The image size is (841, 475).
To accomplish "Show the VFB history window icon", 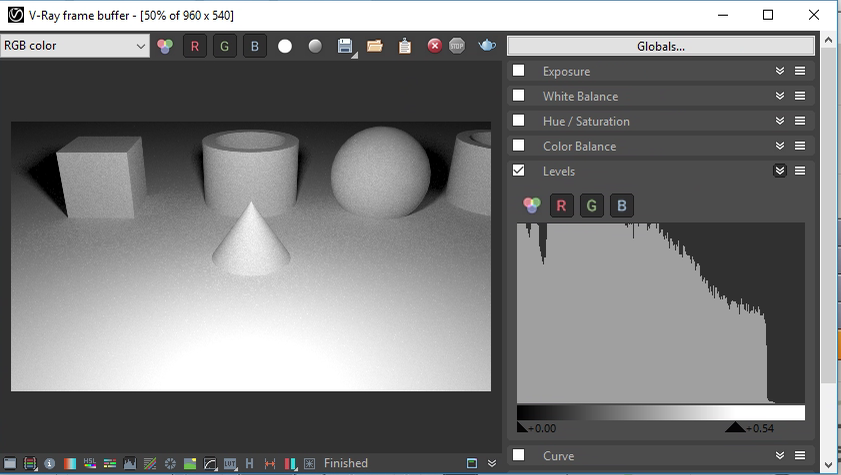I will click(x=10, y=463).
